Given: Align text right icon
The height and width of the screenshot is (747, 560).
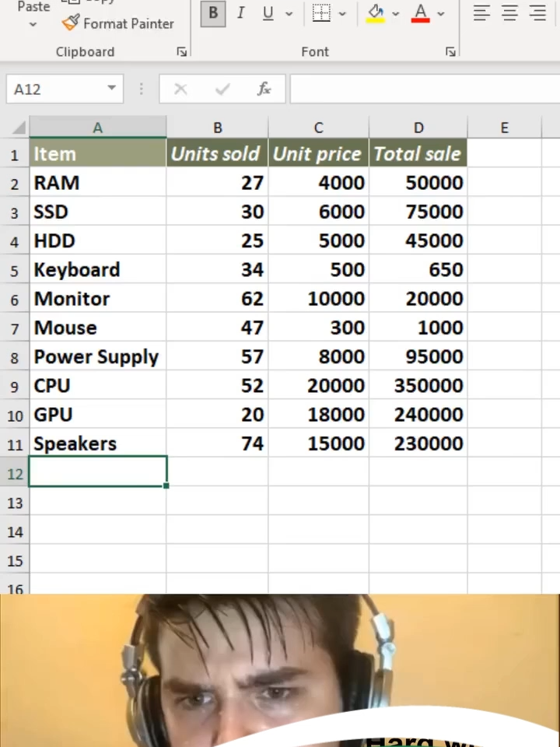Looking at the screenshot, I should [x=537, y=13].
